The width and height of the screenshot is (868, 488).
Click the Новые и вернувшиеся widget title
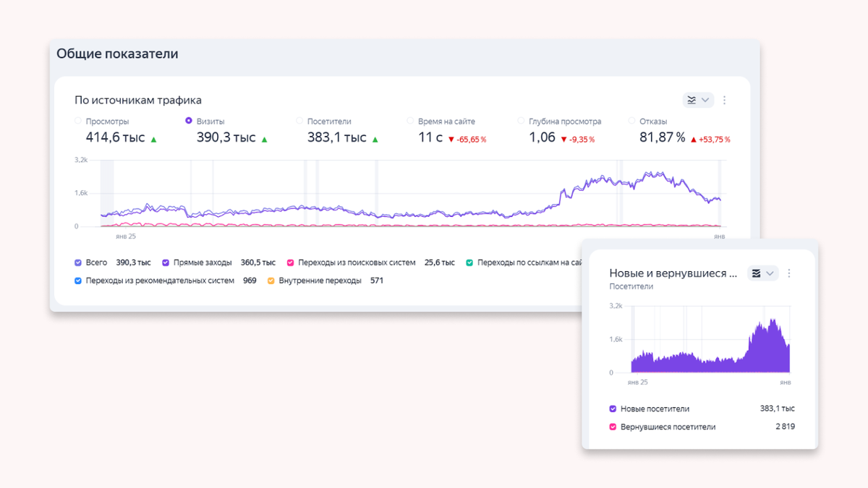(673, 273)
